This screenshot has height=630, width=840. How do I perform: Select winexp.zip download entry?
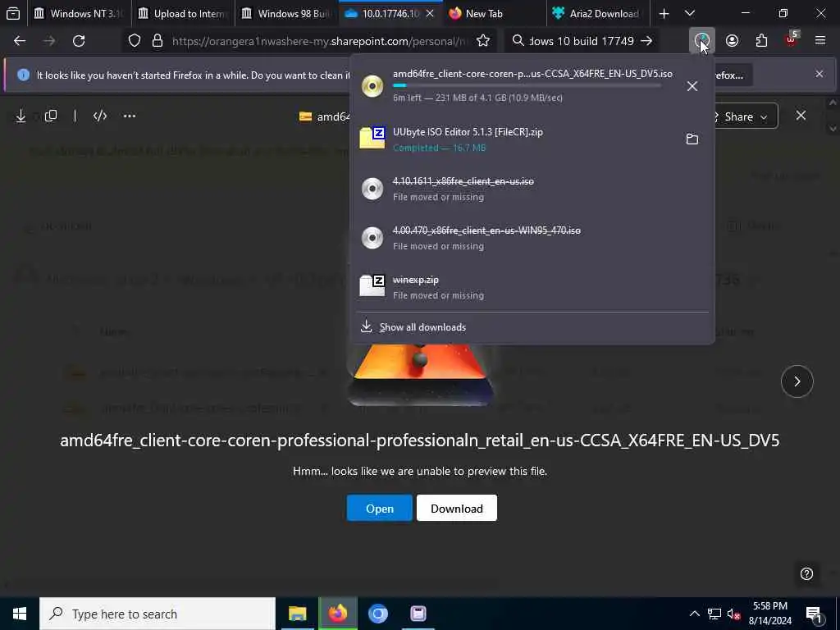[x=532, y=287]
